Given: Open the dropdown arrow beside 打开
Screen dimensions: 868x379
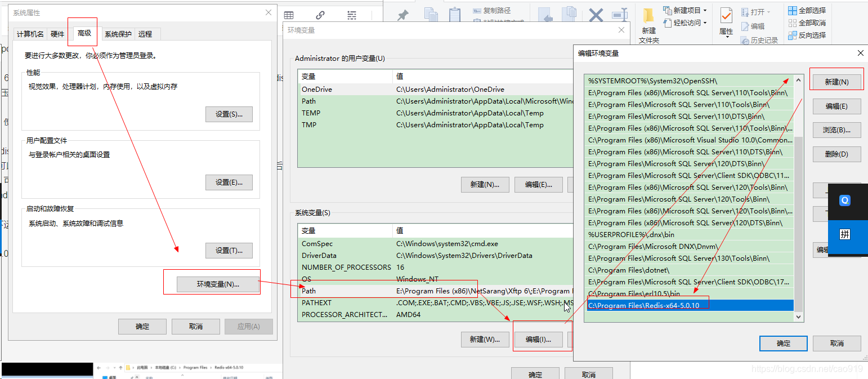Looking at the screenshot, I should pos(769,12).
